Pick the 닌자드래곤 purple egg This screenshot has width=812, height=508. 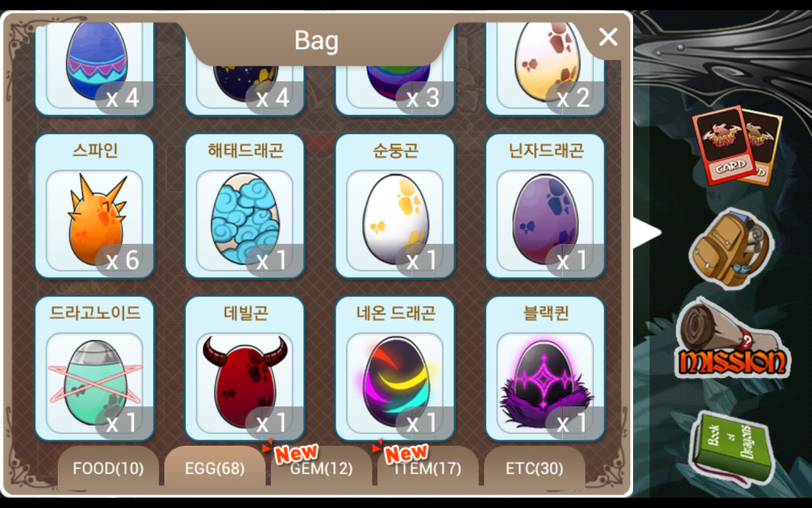pyautogui.click(x=546, y=206)
